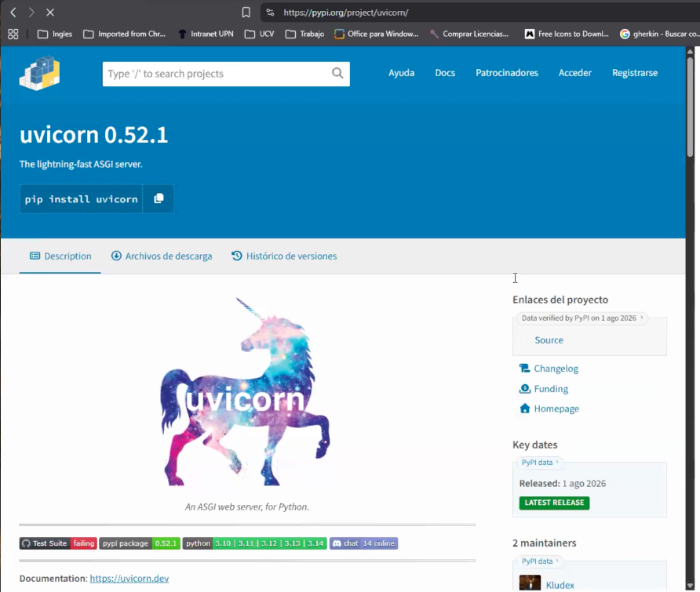Click the python versions badge
Viewport: 700px width, 592px height.
pos(254,543)
